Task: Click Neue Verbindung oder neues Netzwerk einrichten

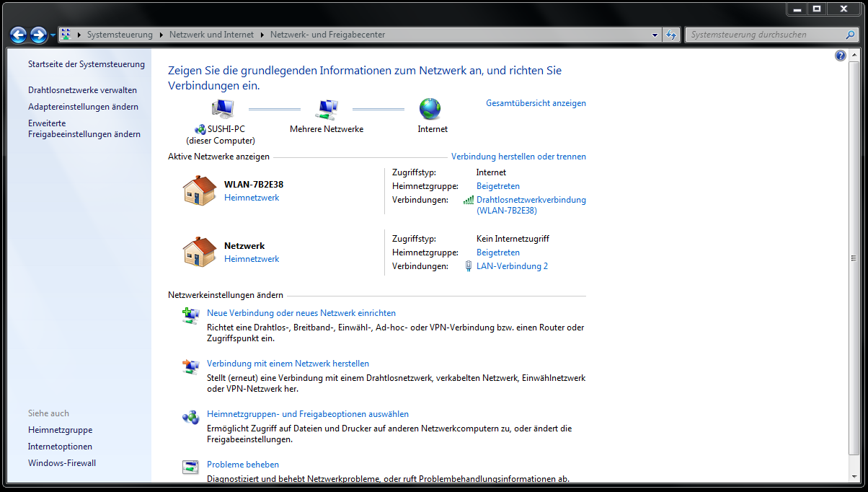Action: (301, 313)
